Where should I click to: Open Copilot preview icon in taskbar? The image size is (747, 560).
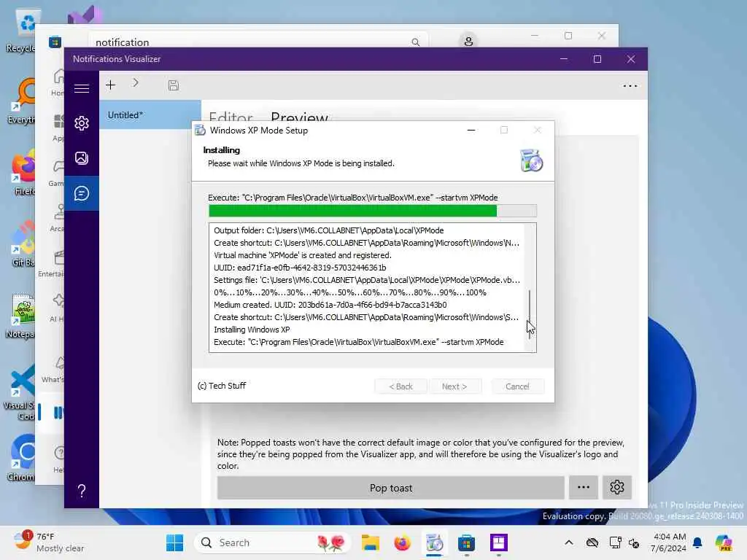(x=723, y=542)
